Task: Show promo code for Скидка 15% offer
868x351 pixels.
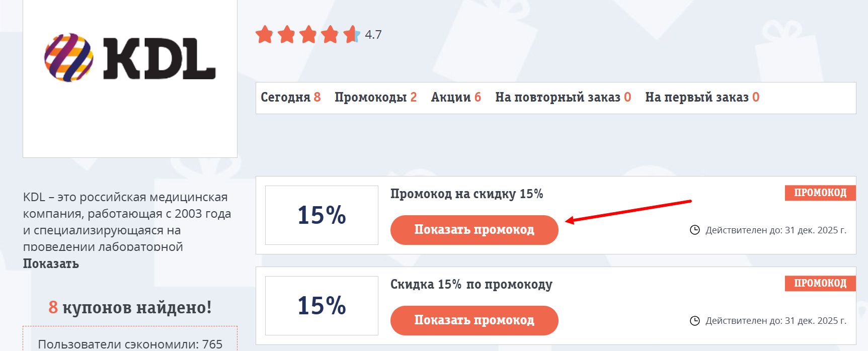Action: [475, 320]
